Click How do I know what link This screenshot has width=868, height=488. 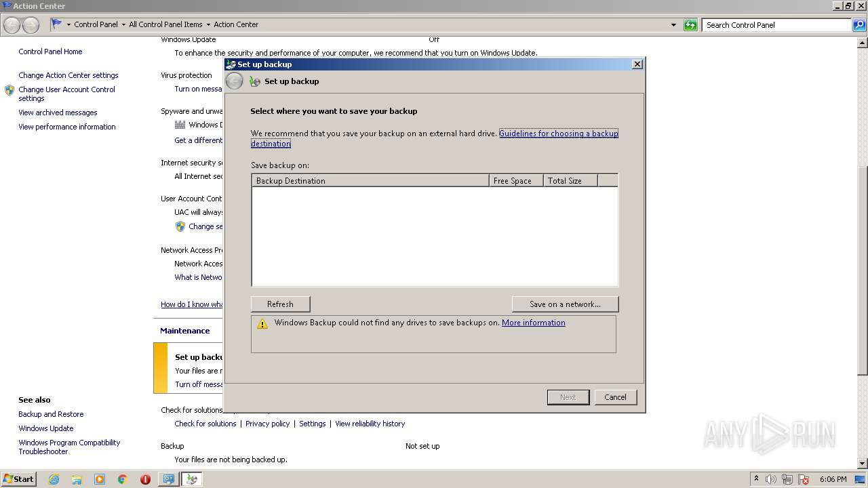coord(192,304)
